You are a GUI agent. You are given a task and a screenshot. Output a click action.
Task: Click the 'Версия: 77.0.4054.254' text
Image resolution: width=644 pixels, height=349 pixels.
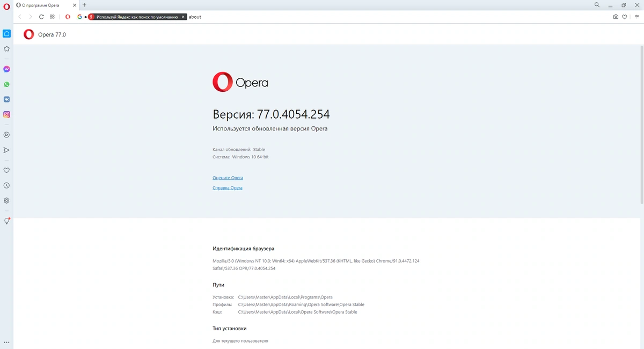click(x=271, y=114)
